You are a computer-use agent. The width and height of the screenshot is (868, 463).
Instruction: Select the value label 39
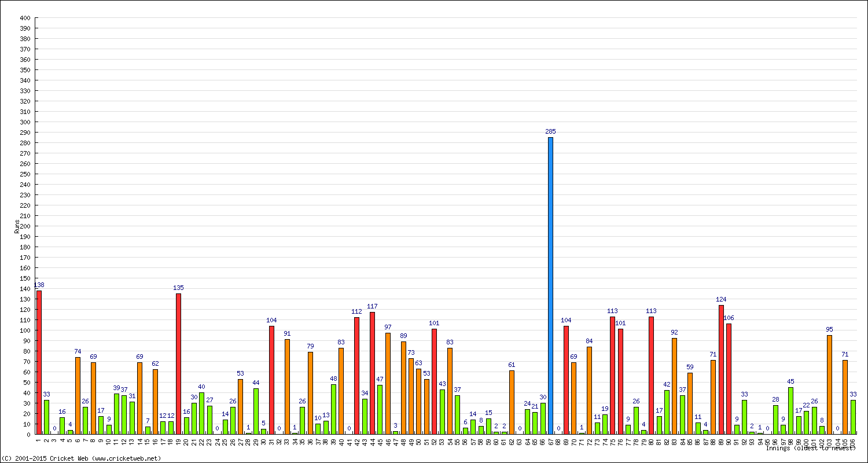pyautogui.click(x=116, y=388)
